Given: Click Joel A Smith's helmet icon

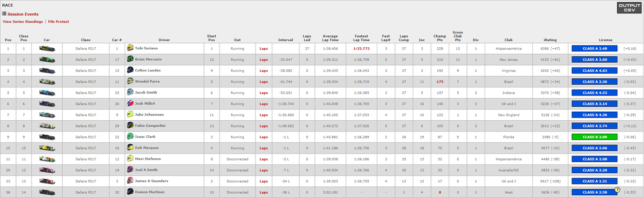Looking at the screenshot, I should point(130,170).
